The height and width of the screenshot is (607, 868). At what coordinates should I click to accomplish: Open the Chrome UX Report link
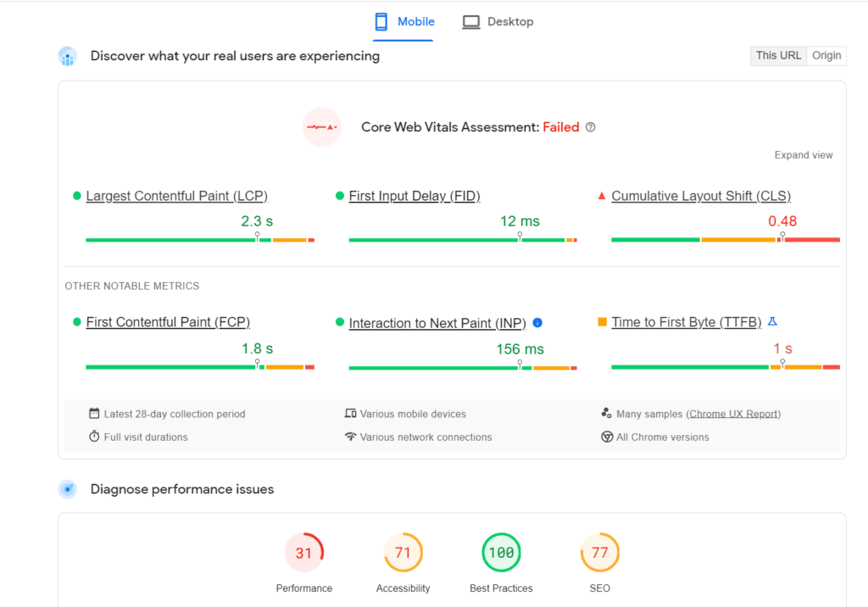(734, 415)
